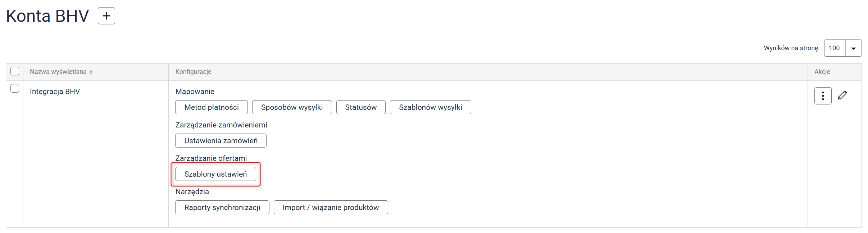Open Sposobów wysyłki mapping
Image resolution: width=868 pixels, height=233 pixels.
pyautogui.click(x=292, y=107)
